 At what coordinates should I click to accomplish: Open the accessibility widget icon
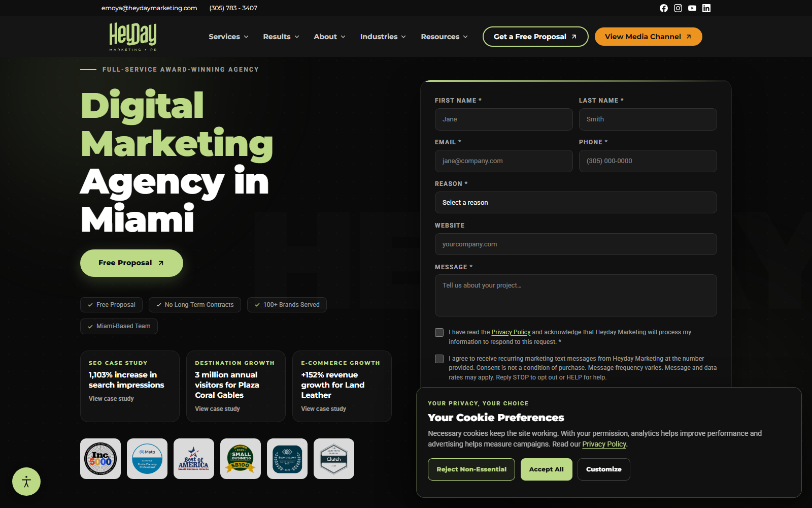pyautogui.click(x=26, y=482)
